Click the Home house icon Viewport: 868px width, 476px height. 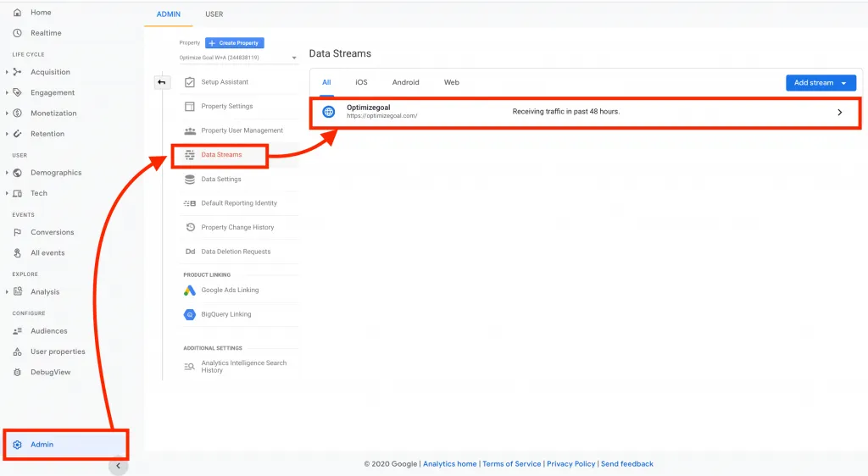tap(17, 12)
